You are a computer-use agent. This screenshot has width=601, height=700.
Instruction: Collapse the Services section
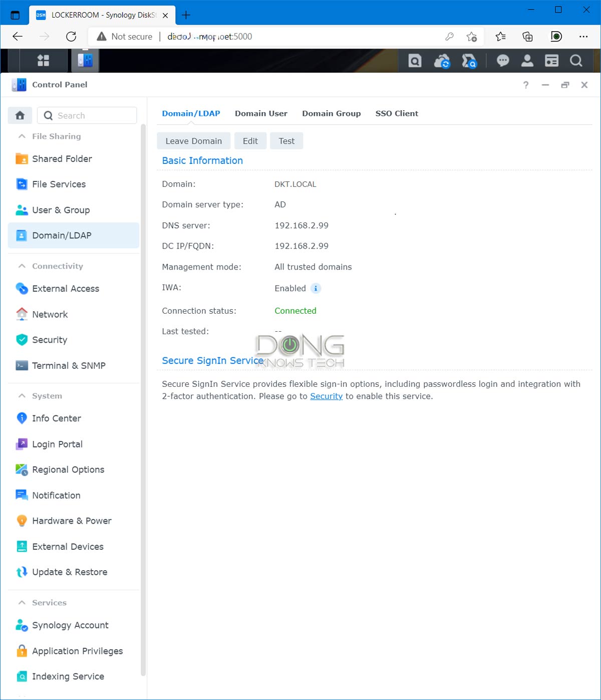pyautogui.click(x=22, y=603)
